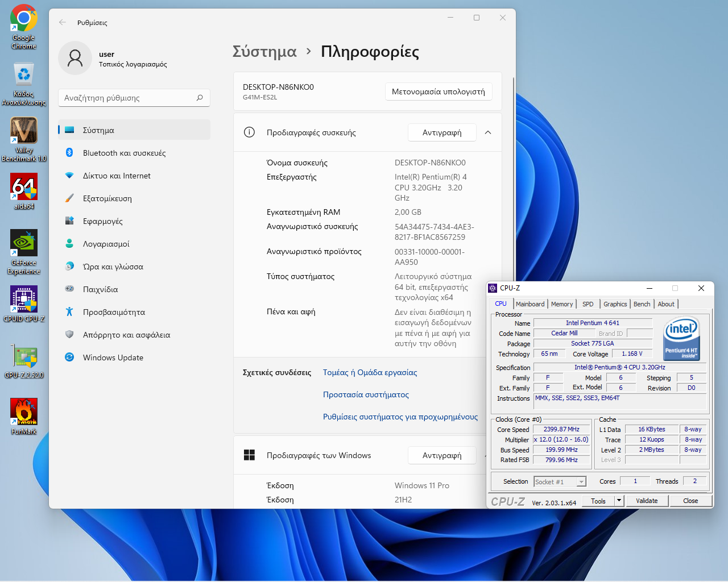Click the user profile avatar
This screenshot has height=582, width=728.
point(75,58)
